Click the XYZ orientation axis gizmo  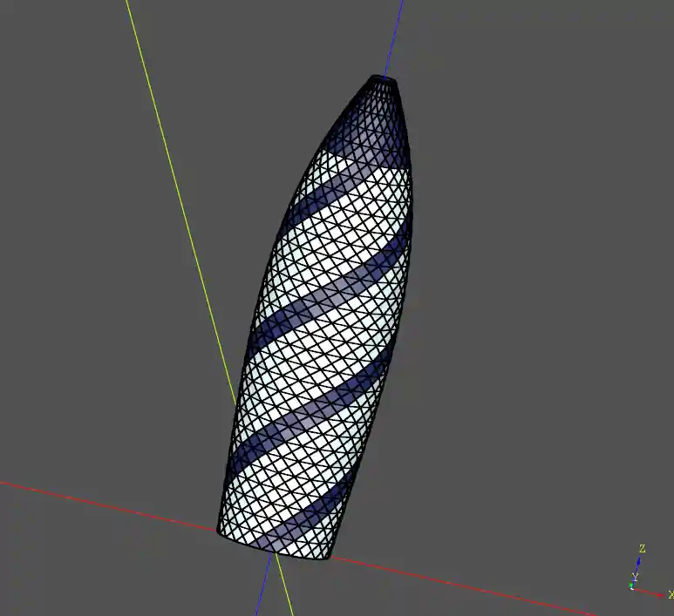pos(650,572)
